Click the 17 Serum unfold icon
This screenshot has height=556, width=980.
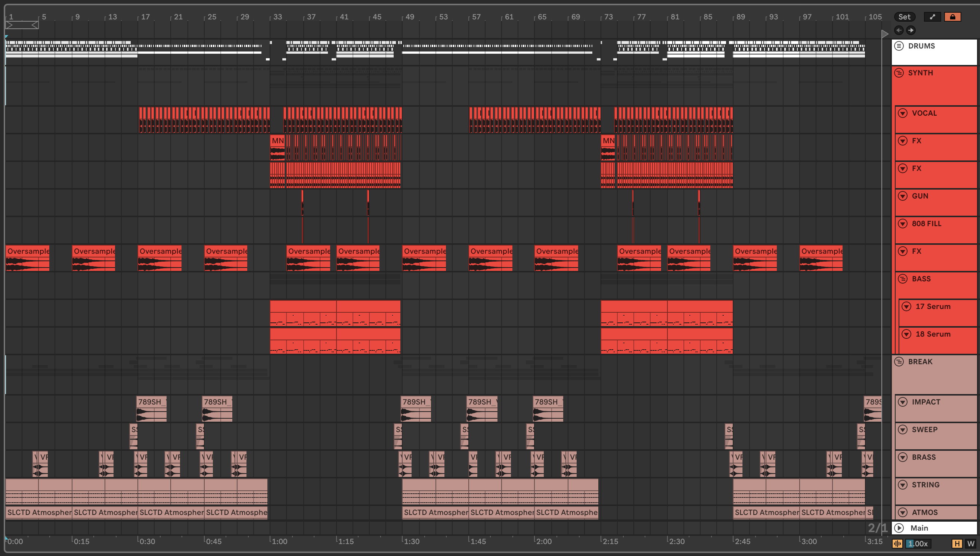(x=907, y=306)
